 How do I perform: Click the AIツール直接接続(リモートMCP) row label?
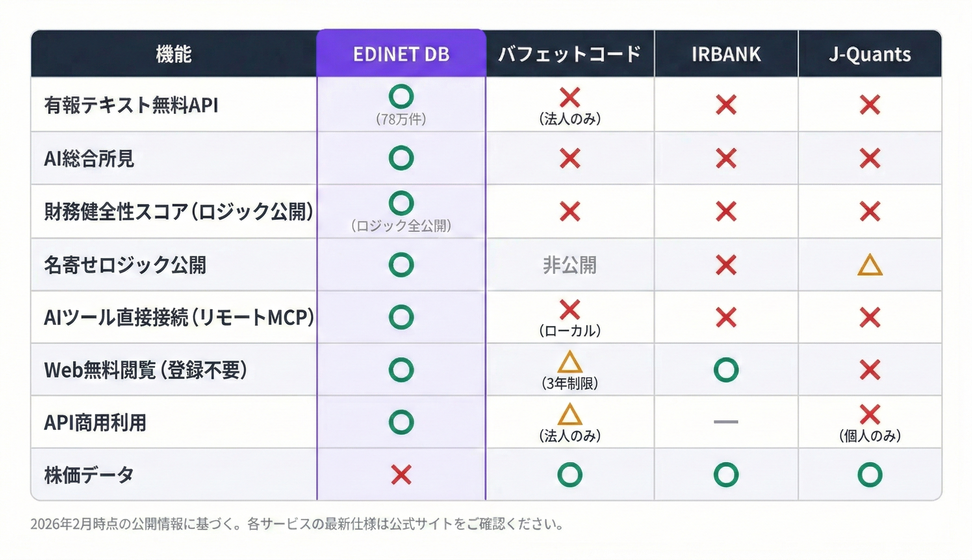point(179,318)
